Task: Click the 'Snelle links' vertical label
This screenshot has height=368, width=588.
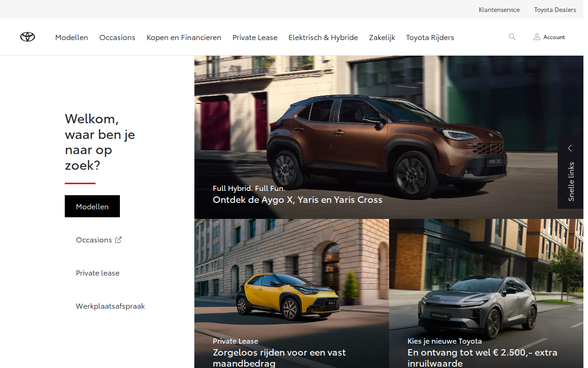Action: click(x=571, y=182)
